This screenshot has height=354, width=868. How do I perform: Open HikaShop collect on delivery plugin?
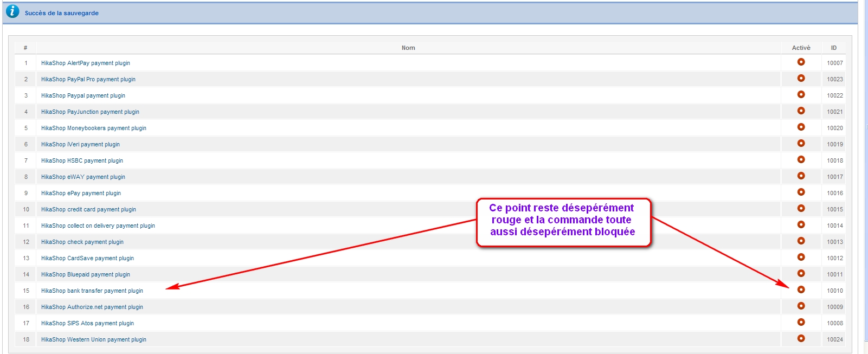(x=98, y=226)
